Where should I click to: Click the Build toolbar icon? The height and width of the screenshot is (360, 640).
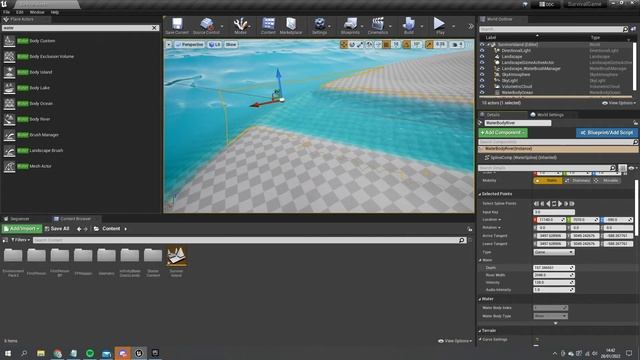409,26
